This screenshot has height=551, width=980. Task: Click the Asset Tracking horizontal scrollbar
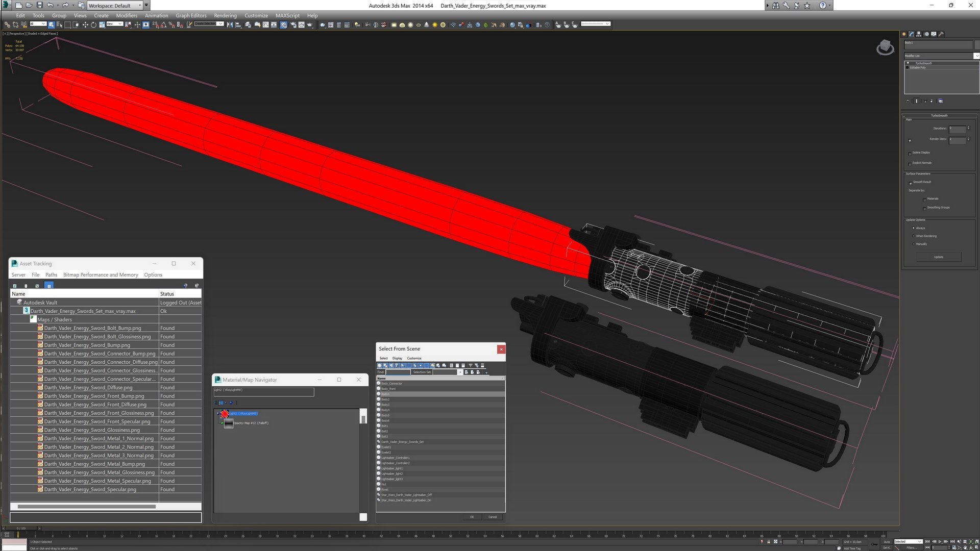pyautogui.click(x=87, y=507)
